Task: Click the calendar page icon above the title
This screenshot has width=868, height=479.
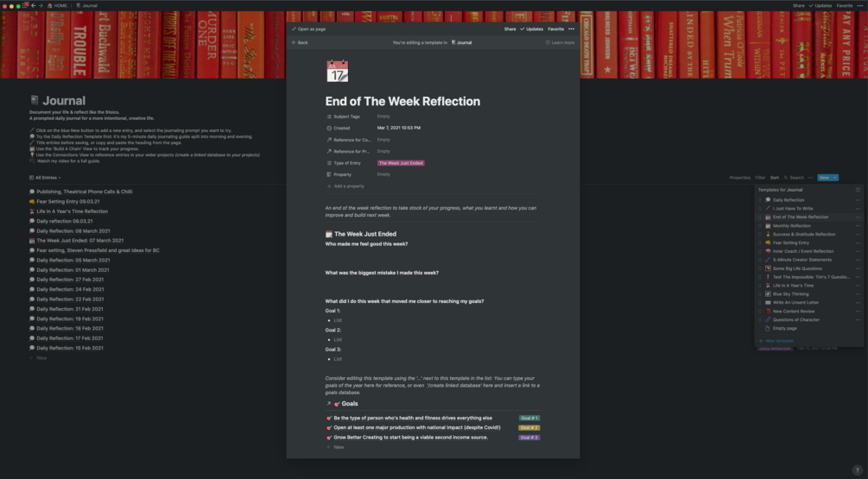Action: click(337, 71)
